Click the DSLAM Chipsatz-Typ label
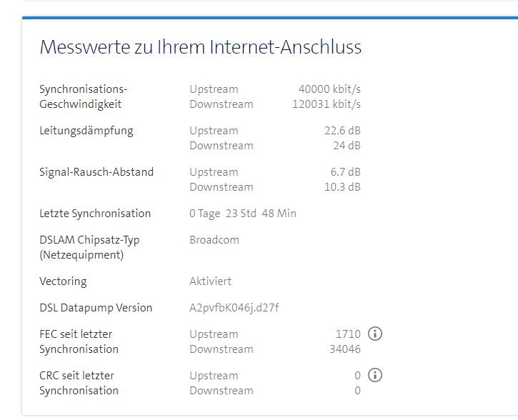Screen dimensions: 518x420 [x=89, y=247]
